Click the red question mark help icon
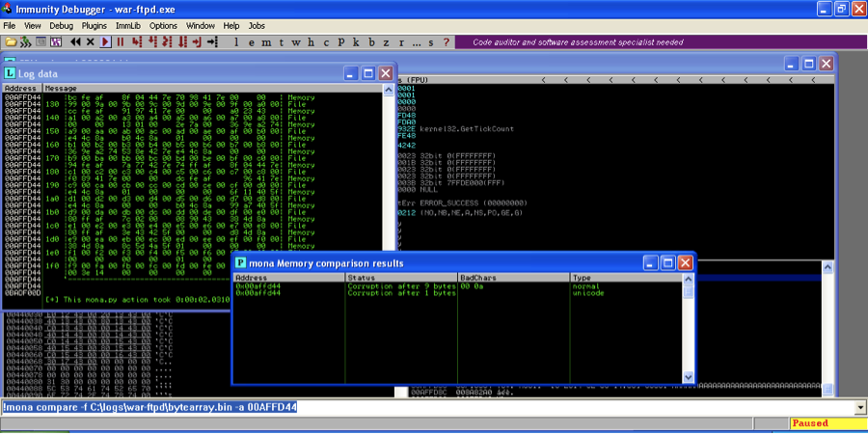 (x=446, y=42)
